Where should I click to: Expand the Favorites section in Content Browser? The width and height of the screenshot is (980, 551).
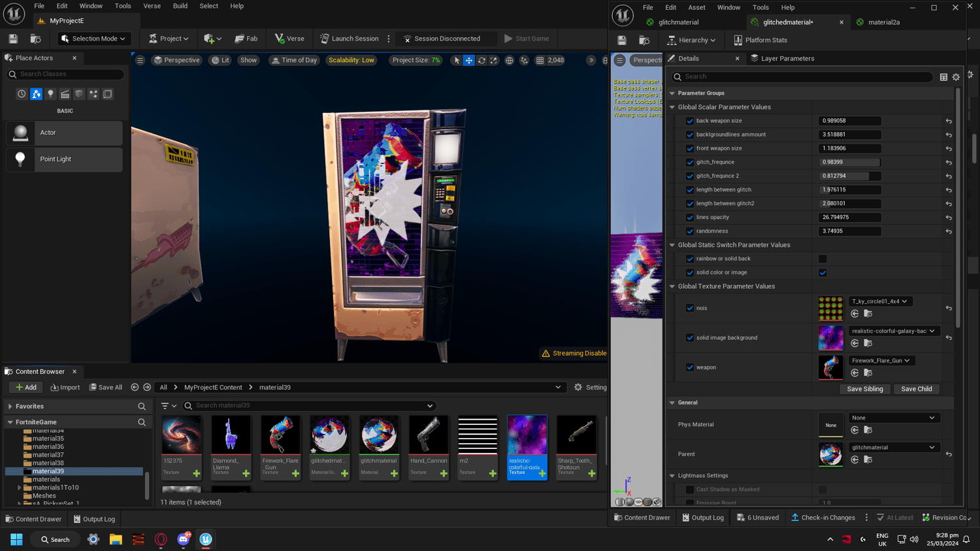[x=10, y=407]
